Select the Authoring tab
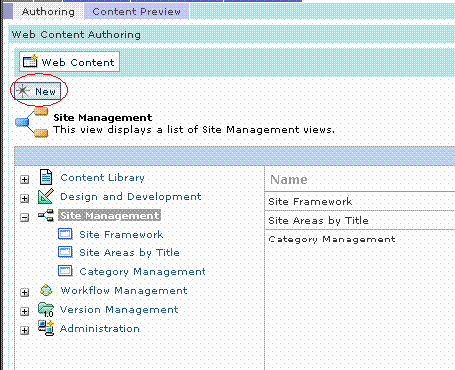Image resolution: width=455 pixels, height=370 pixels. coord(48,12)
